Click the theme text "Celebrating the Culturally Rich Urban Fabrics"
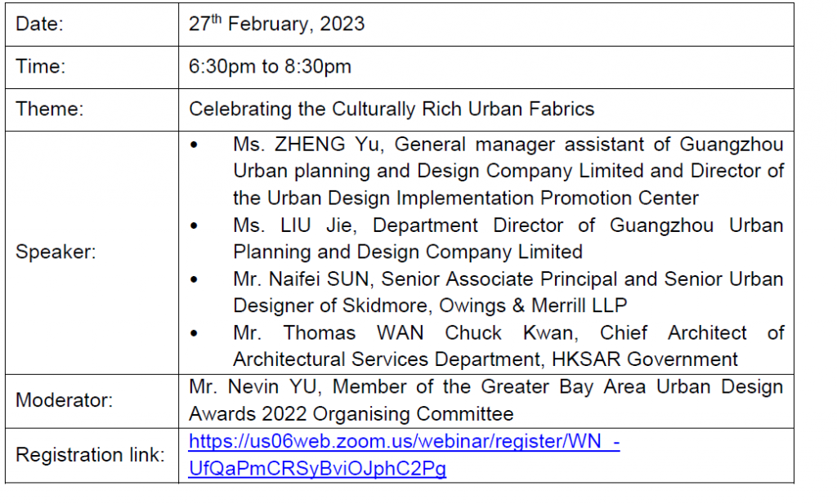837x504 pixels. pyautogui.click(x=392, y=109)
